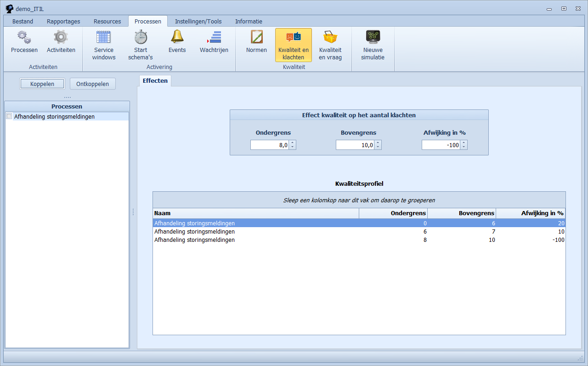Select the profile row with Afwijking -100
The width and height of the screenshot is (588, 366).
(359, 240)
